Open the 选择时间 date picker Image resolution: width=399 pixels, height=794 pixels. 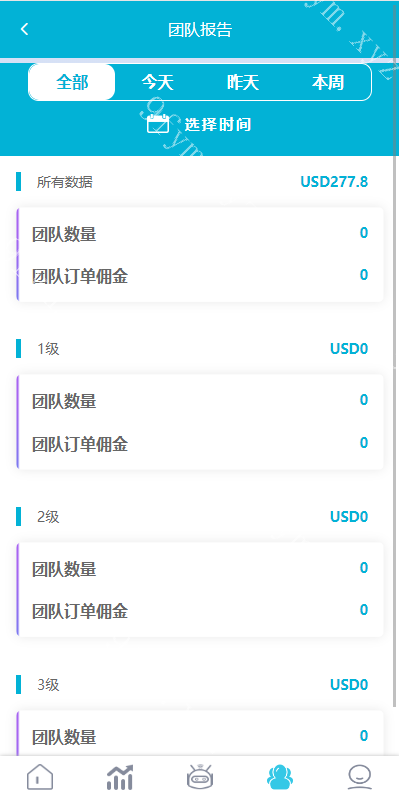(200, 124)
